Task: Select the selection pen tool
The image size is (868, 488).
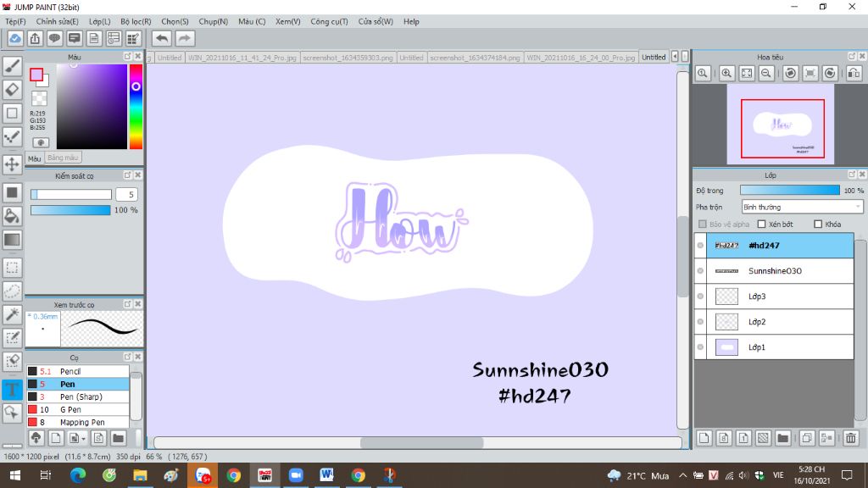Action: [12, 337]
